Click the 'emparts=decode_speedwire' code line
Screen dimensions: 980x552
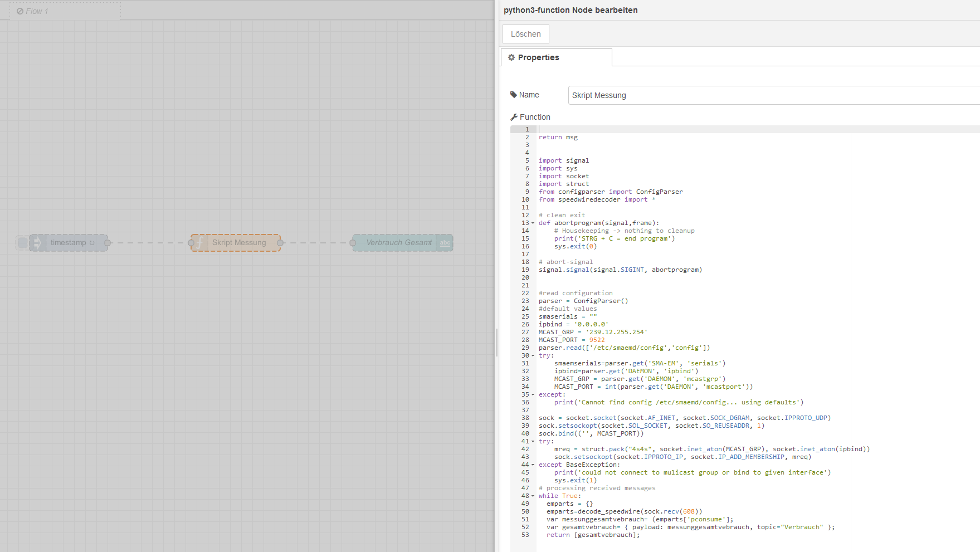(625, 511)
